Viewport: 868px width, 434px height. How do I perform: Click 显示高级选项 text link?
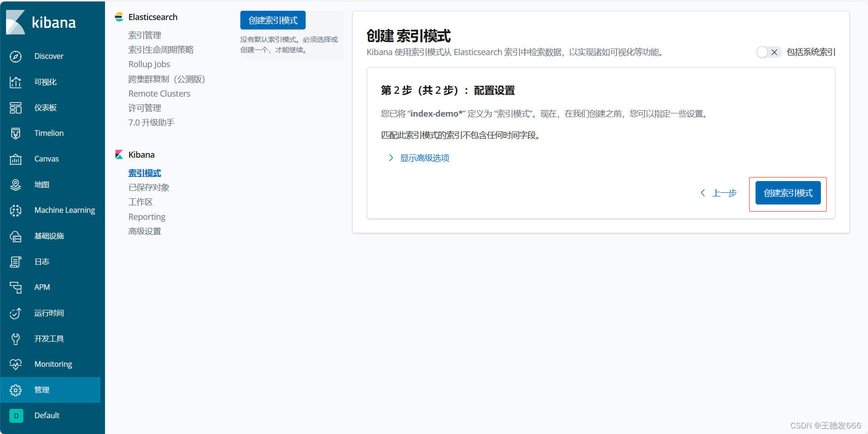pos(425,158)
